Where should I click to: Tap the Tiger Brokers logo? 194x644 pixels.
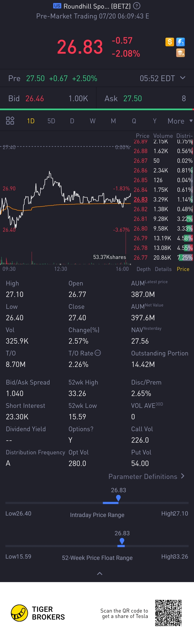(20, 613)
